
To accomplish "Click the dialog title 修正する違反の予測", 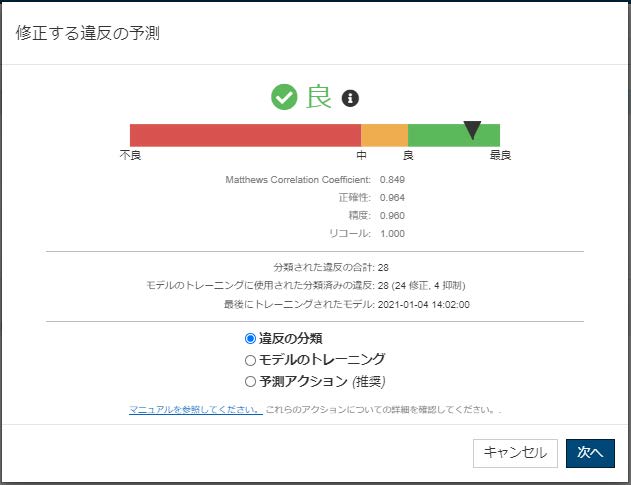I will tap(88, 33).
